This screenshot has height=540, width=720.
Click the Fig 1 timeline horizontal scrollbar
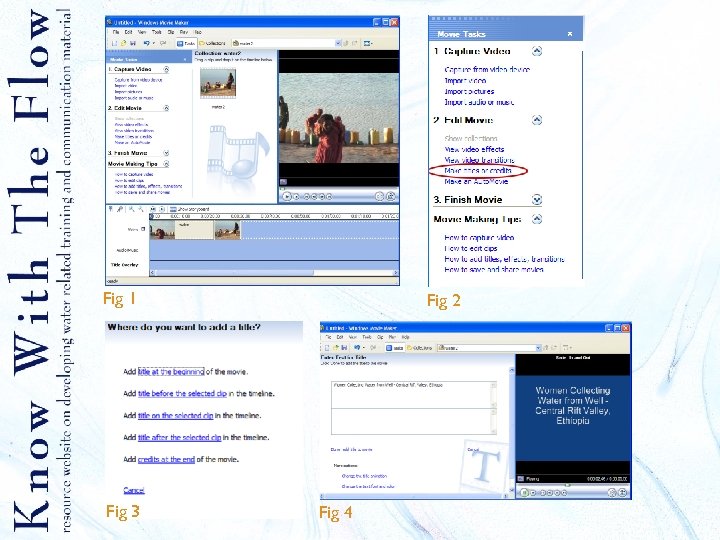click(x=274, y=273)
